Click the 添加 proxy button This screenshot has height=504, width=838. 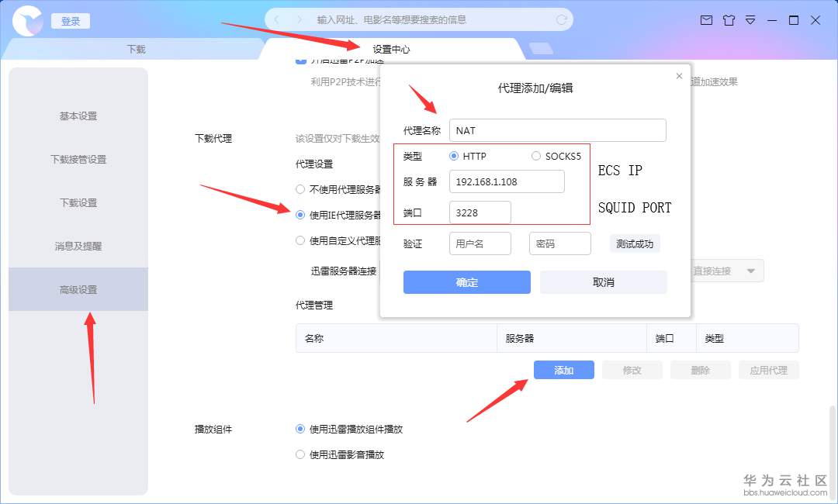coord(564,370)
